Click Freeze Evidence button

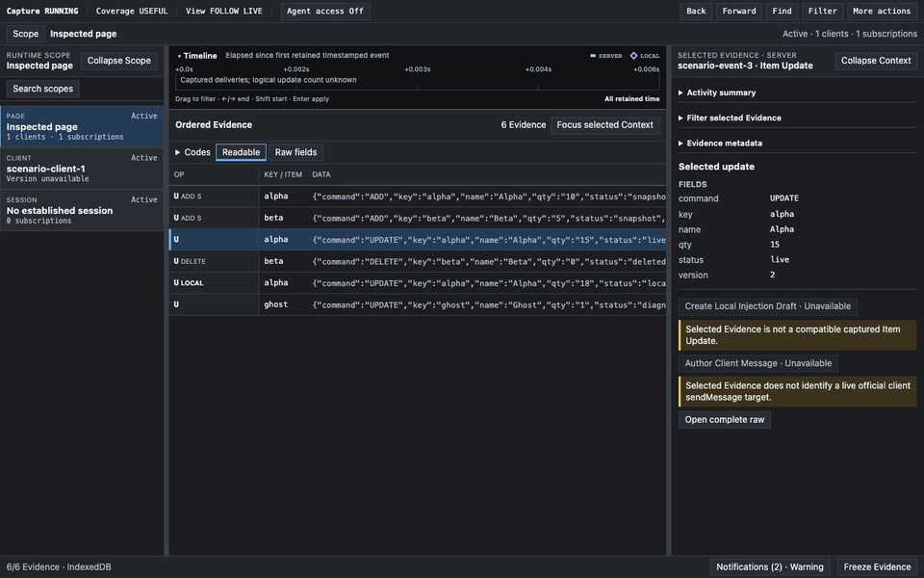click(x=877, y=566)
